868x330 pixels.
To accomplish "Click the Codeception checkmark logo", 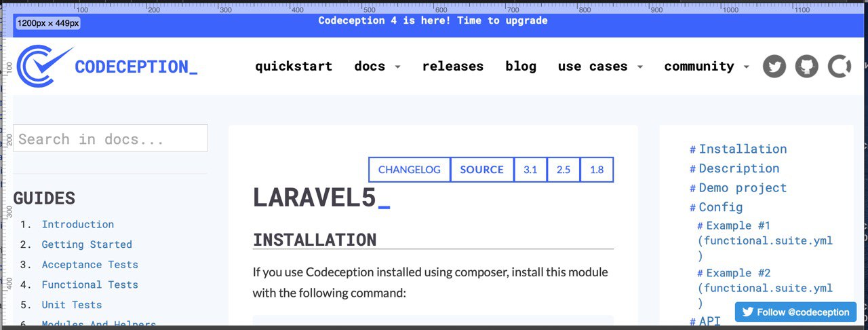I will (x=44, y=67).
